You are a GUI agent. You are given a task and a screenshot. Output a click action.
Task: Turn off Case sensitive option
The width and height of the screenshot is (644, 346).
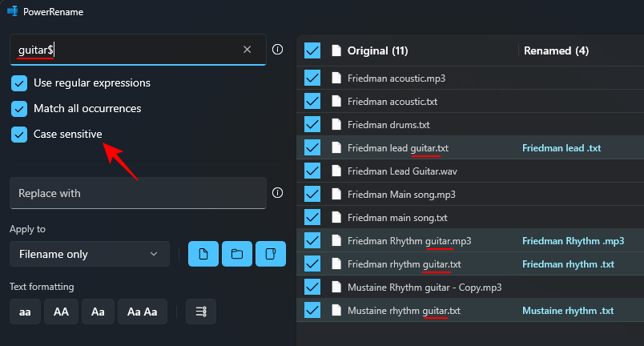(19, 135)
